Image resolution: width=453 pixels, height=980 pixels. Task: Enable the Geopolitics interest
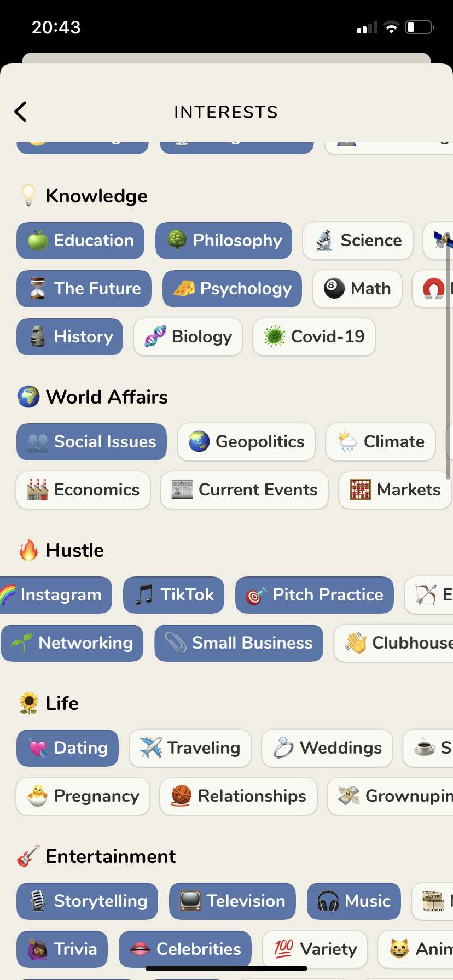[247, 442]
